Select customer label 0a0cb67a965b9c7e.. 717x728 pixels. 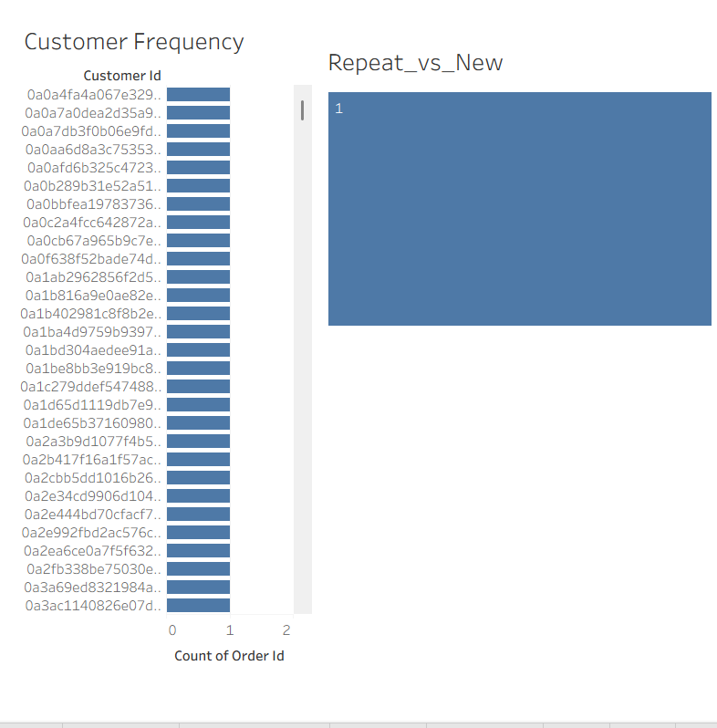(x=94, y=241)
